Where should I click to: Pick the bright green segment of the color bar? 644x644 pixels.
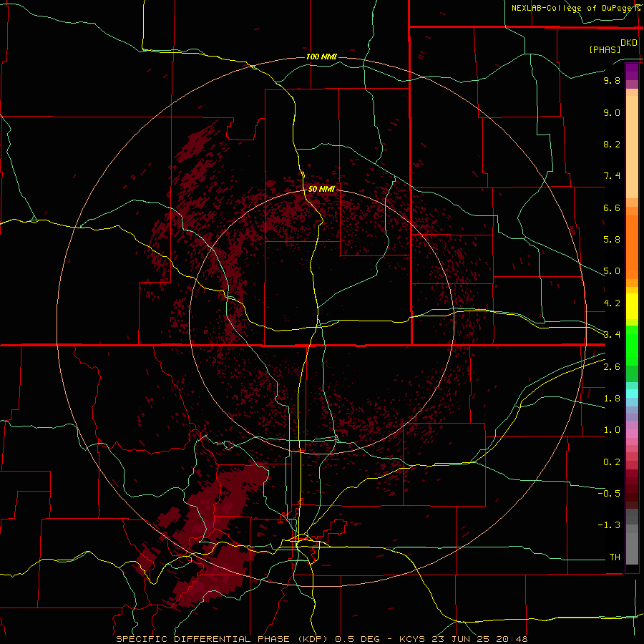632,345
